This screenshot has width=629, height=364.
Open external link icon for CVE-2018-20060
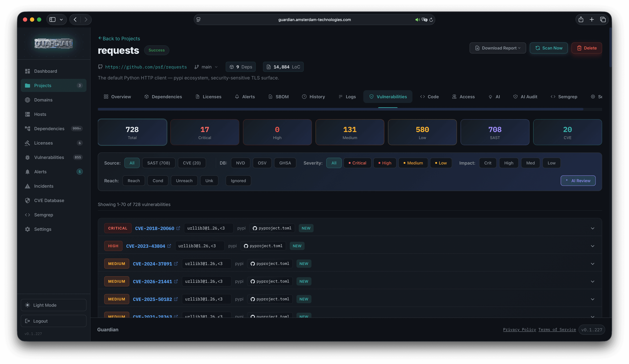click(x=178, y=228)
